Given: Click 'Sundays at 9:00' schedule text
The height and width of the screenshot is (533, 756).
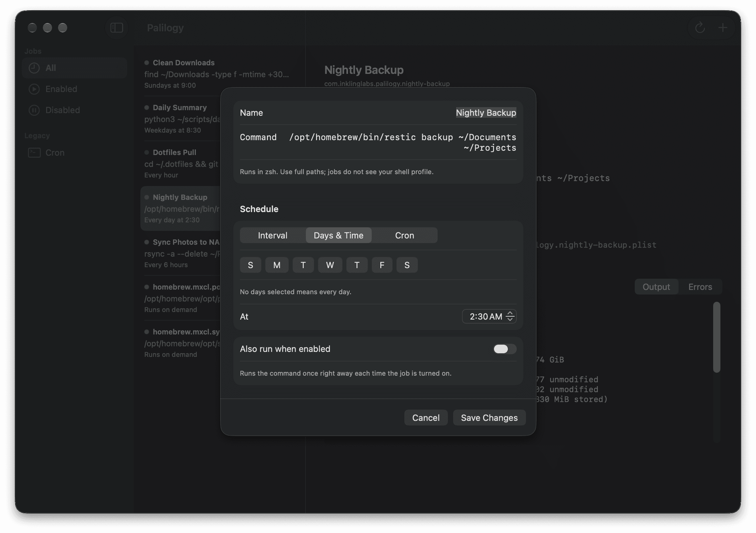Looking at the screenshot, I should (170, 85).
